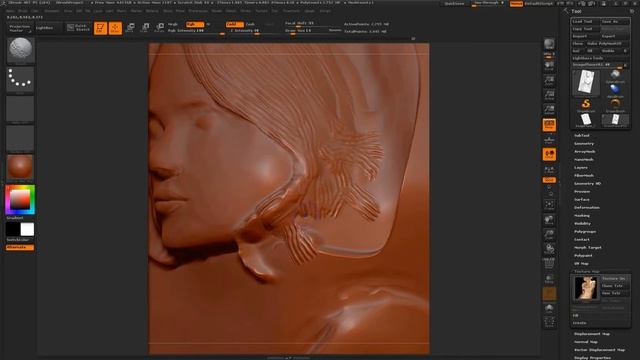Collapse the Texture Map subpalette
The image size is (640, 360).
586,271
